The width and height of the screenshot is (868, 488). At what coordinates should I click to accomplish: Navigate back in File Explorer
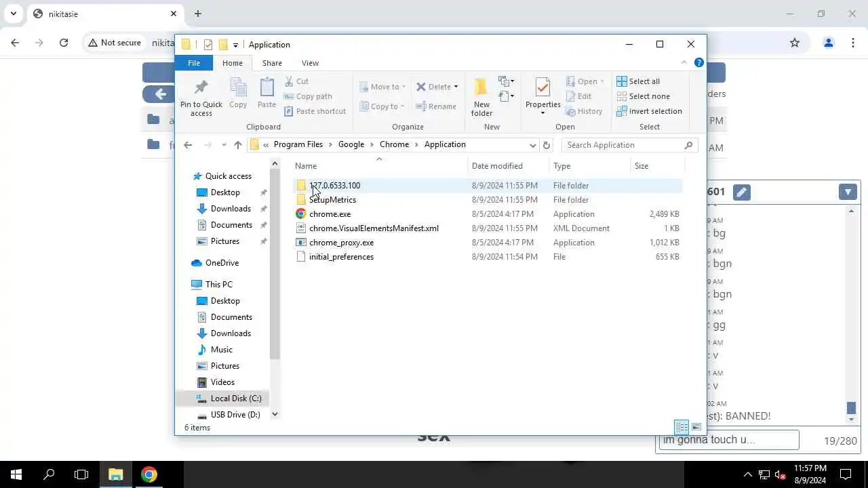[188, 144]
